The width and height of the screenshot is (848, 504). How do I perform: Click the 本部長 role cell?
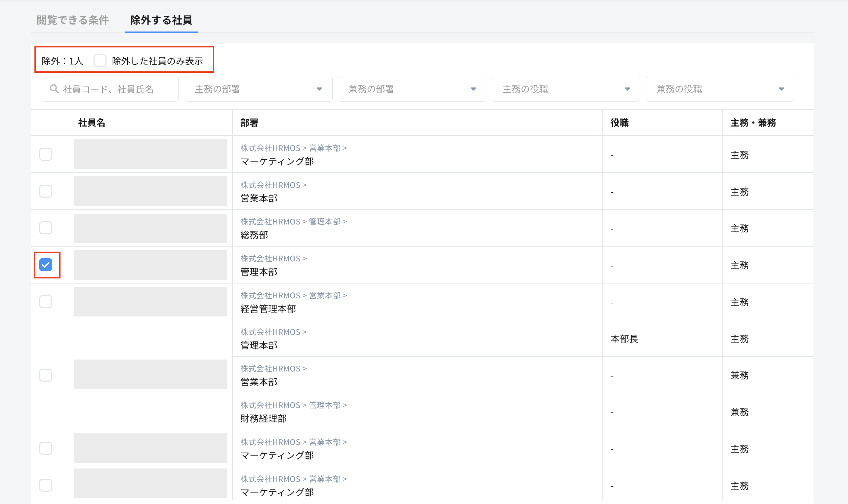click(x=624, y=339)
